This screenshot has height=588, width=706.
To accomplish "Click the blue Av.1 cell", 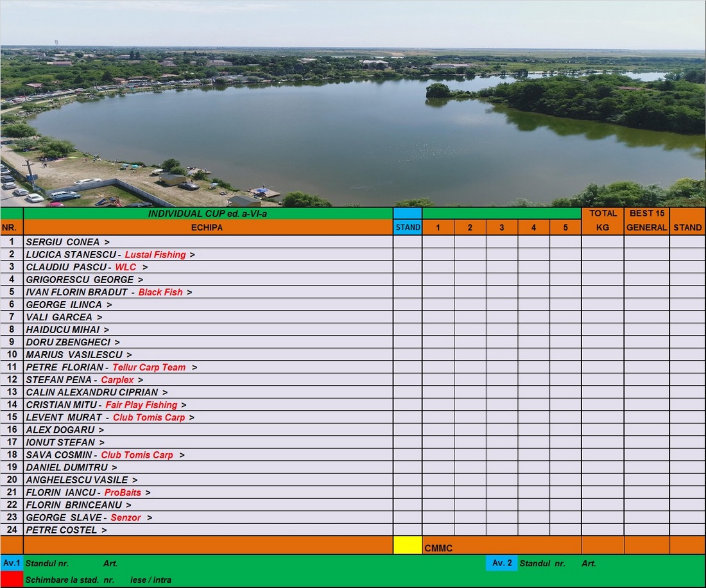I will 12,563.
